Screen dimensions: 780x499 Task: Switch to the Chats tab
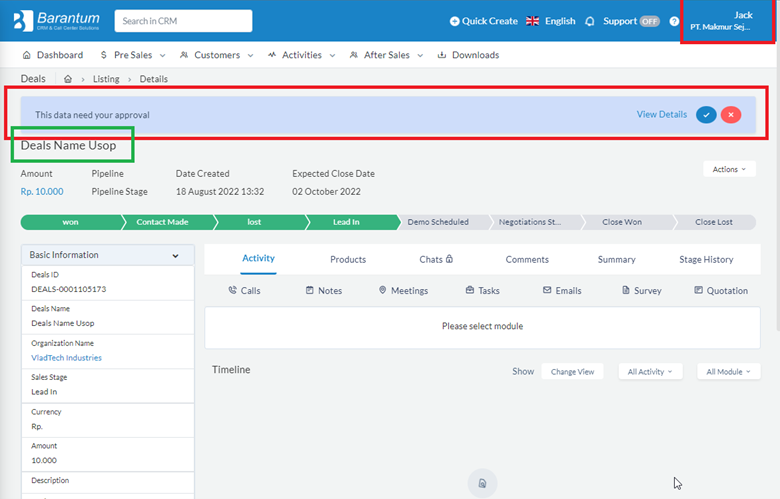(x=436, y=259)
